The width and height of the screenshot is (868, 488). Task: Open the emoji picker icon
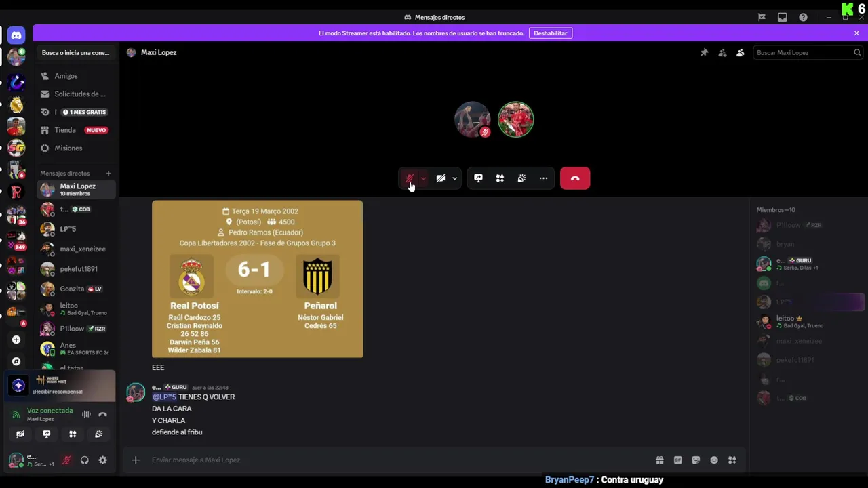pos(714,460)
